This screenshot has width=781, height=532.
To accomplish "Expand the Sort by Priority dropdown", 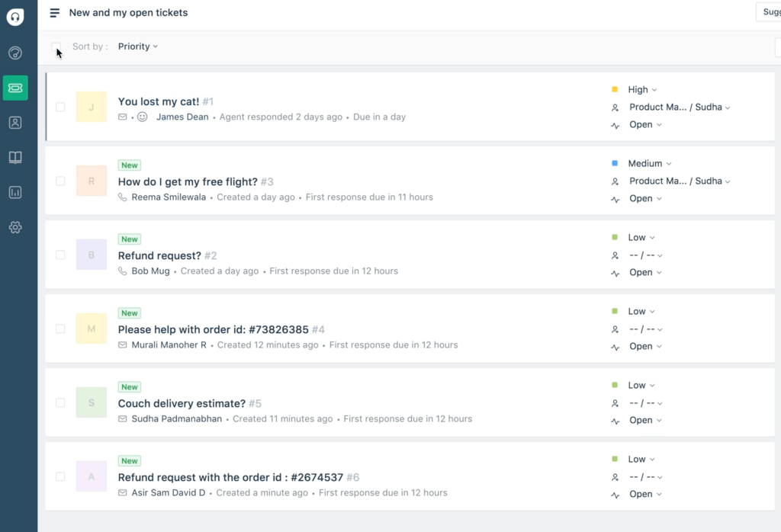I will 137,46.
